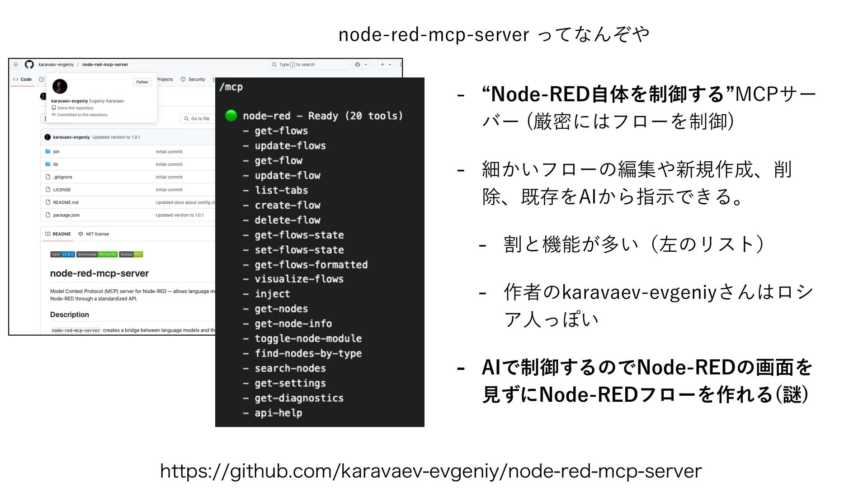Open the LICENSE file
The width and height of the screenshot is (868, 488).
62,190
